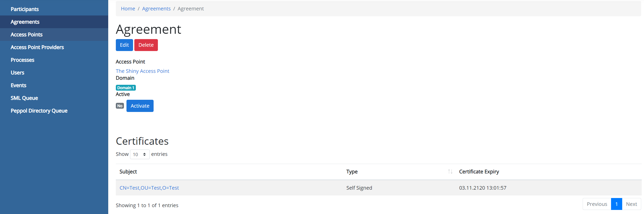Open the CN=Test,OU=Test,O=Test certificate link
This screenshot has height=214, width=644.
point(149,188)
